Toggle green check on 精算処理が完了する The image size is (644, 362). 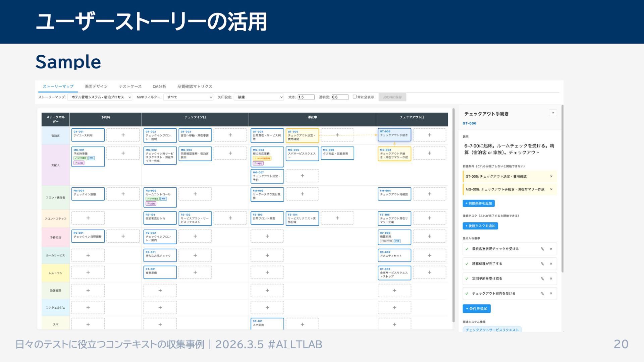click(x=467, y=264)
